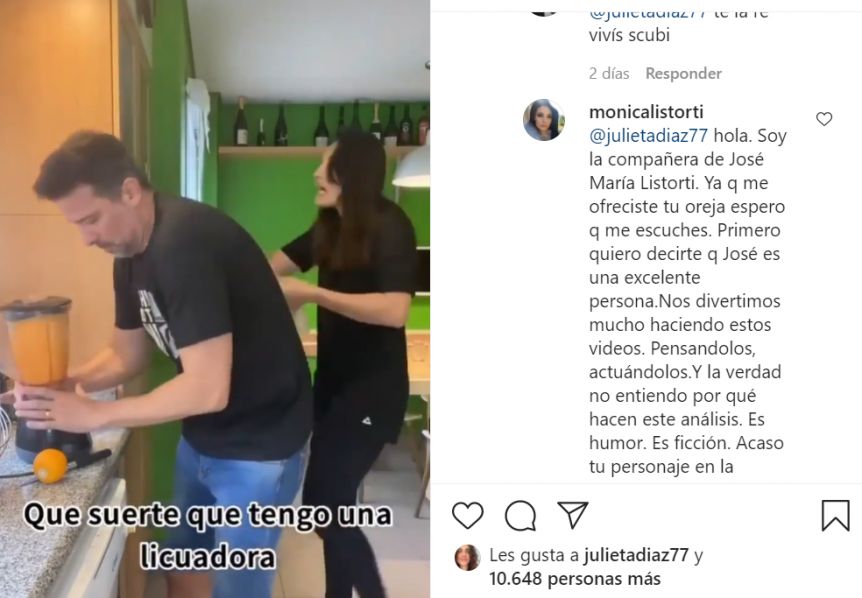Screen dimensions: 862x598
Task: Share the post via paper plane icon
Action: click(573, 515)
